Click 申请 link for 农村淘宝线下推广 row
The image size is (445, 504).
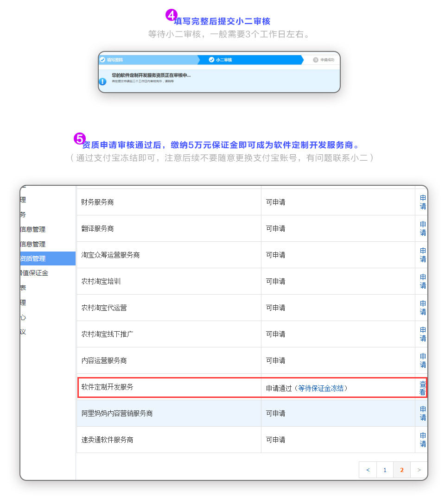tap(423, 334)
